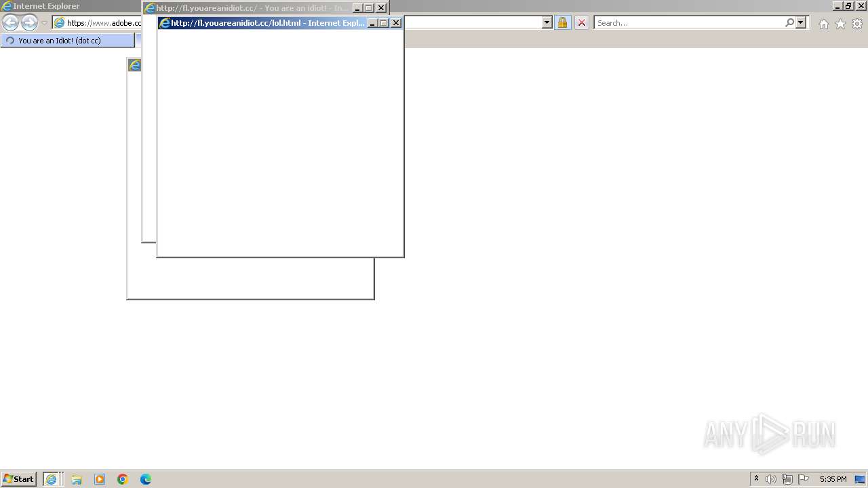868x488 pixels.
Task: Maximize the lol.html popup window
Action: pos(384,23)
